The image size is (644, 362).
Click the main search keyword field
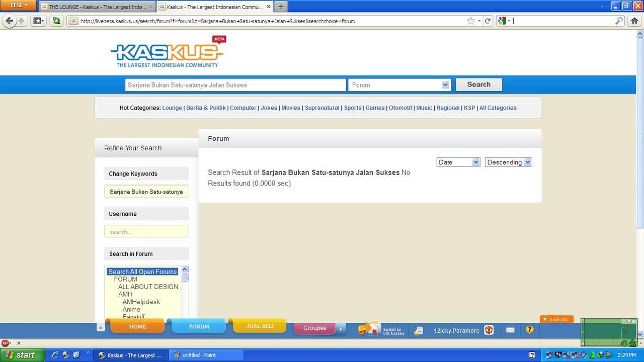(x=235, y=85)
